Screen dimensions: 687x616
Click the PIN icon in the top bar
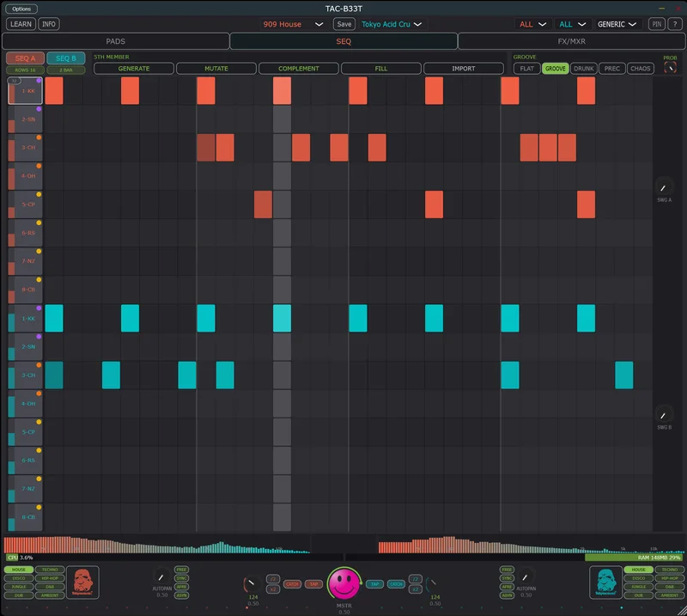657,24
